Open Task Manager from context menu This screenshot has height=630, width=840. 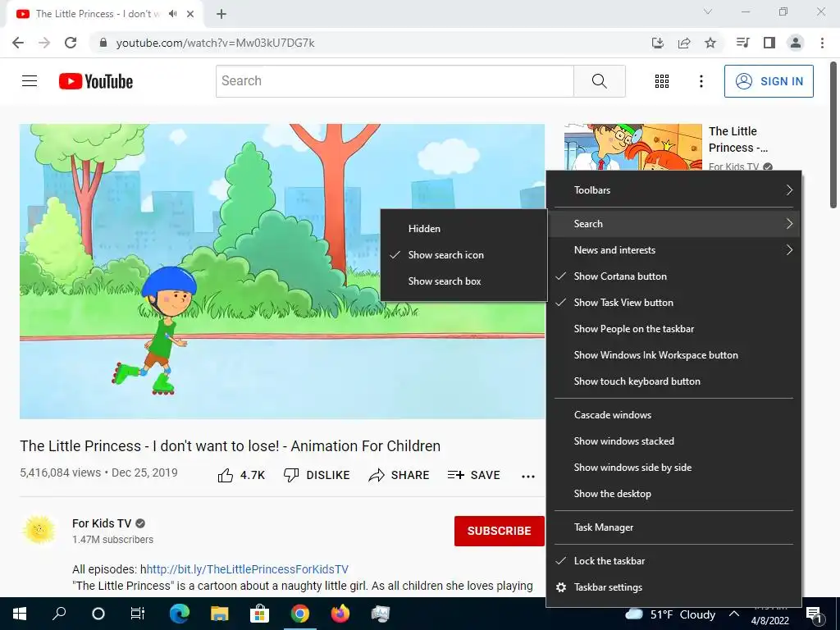[x=673, y=527]
